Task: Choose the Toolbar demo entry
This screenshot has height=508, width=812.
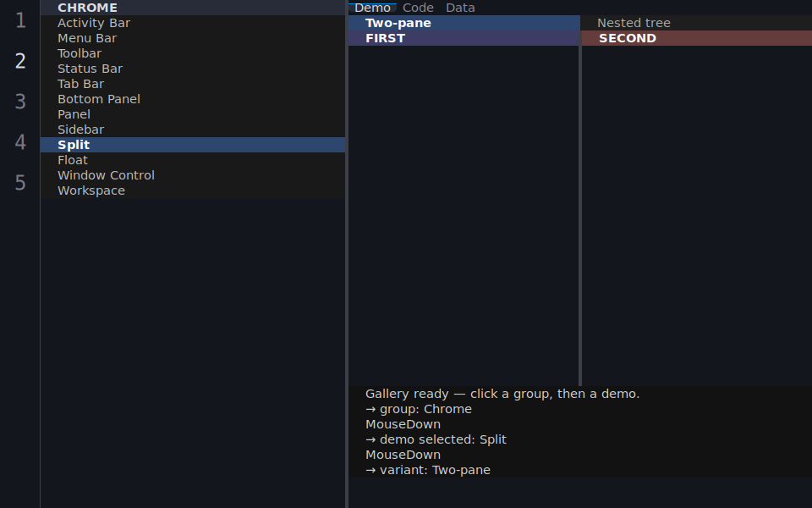Action: pos(193,53)
